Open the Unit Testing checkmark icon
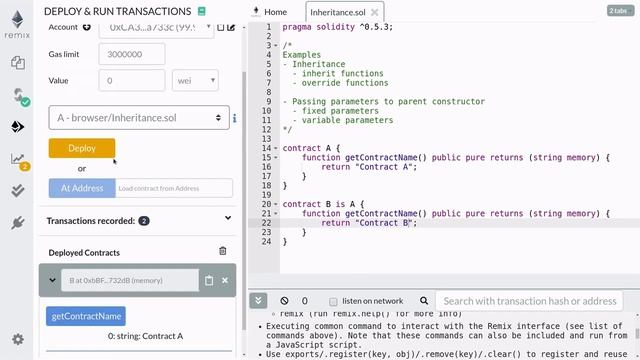 [18, 190]
